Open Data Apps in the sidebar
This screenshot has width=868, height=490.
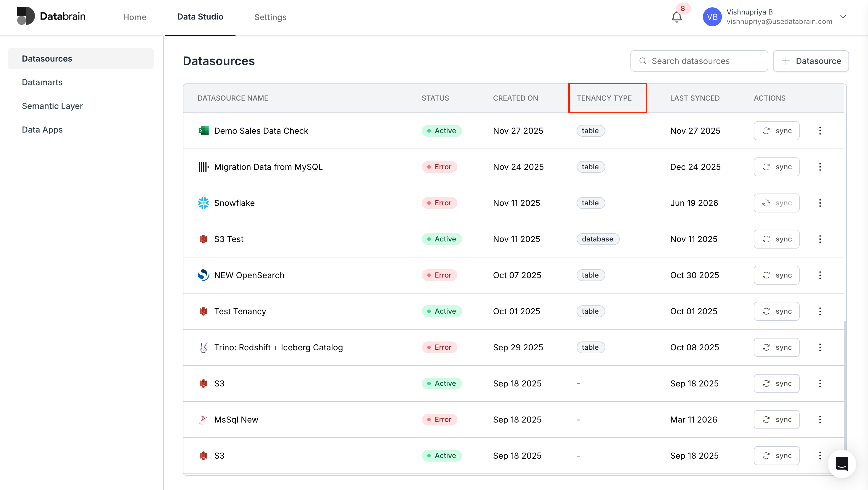coord(42,130)
